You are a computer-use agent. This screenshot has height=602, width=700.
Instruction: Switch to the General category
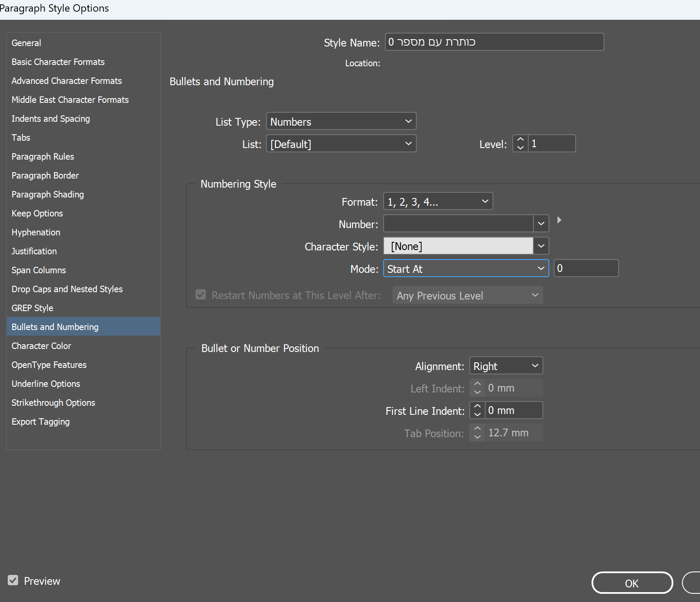tap(26, 43)
